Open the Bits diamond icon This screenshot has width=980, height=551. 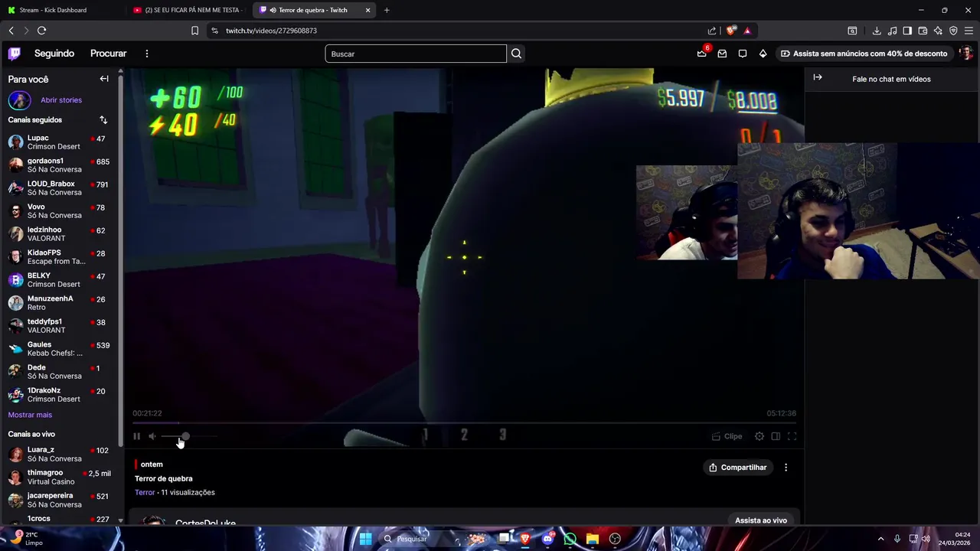coord(763,54)
